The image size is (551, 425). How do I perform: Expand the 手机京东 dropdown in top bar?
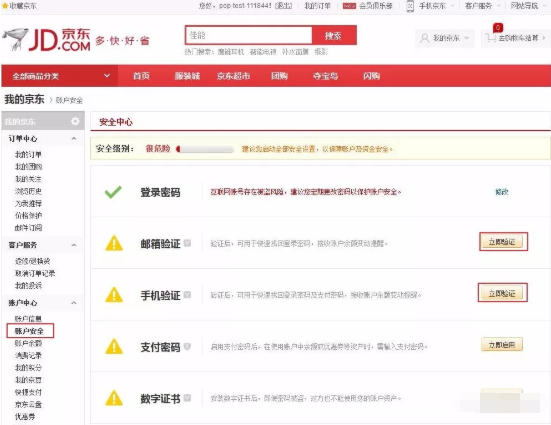pos(453,6)
